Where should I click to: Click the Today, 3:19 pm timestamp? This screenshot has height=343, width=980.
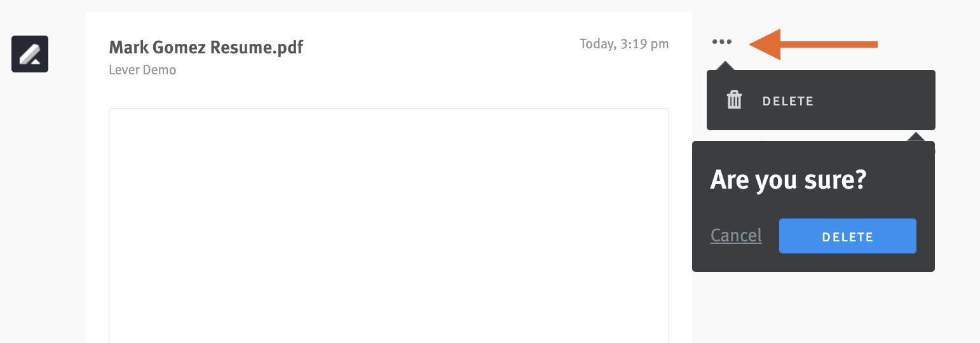624,44
